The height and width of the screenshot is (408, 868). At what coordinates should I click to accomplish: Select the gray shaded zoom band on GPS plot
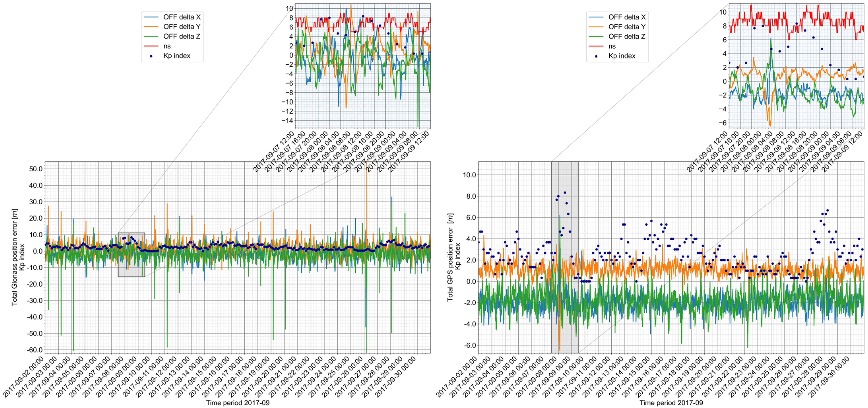pyautogui.click(x=565, y=257)
